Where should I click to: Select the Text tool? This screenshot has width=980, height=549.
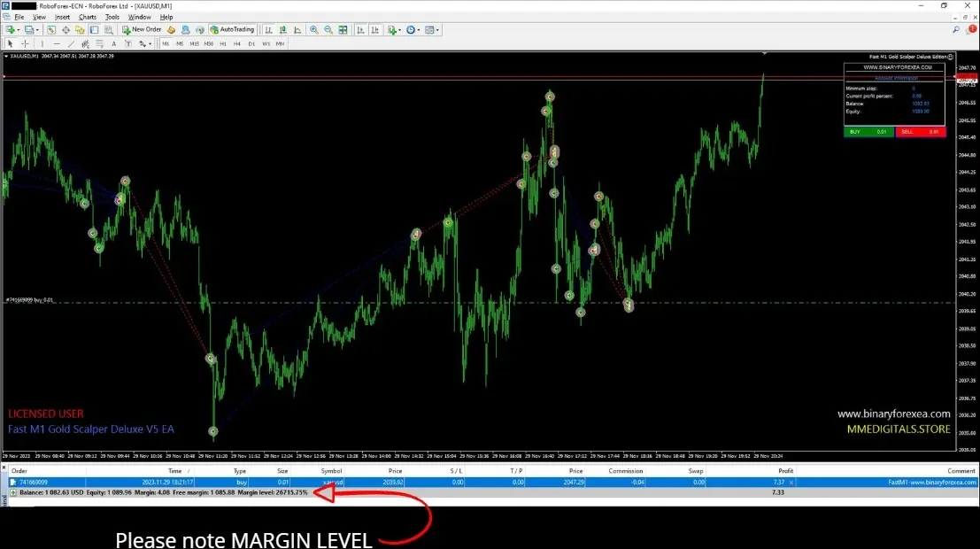(x=113, y=43)
